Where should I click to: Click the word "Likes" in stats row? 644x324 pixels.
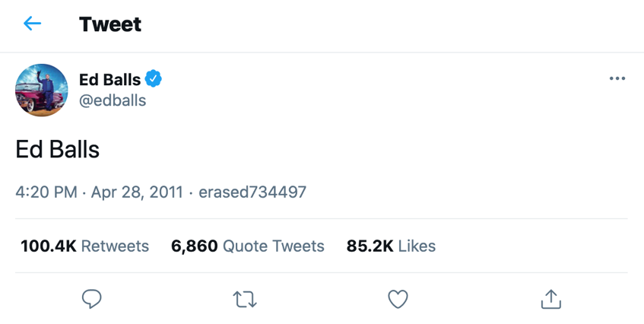(x=417, y=246)
